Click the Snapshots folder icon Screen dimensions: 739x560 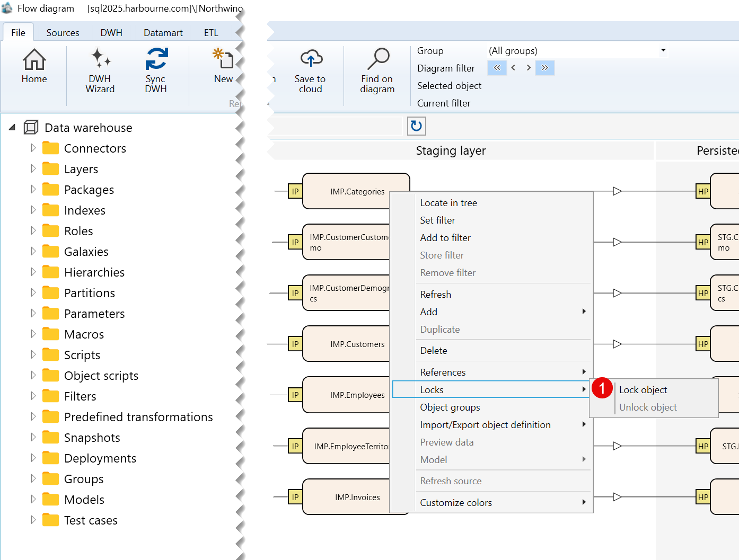pos(50,437)
